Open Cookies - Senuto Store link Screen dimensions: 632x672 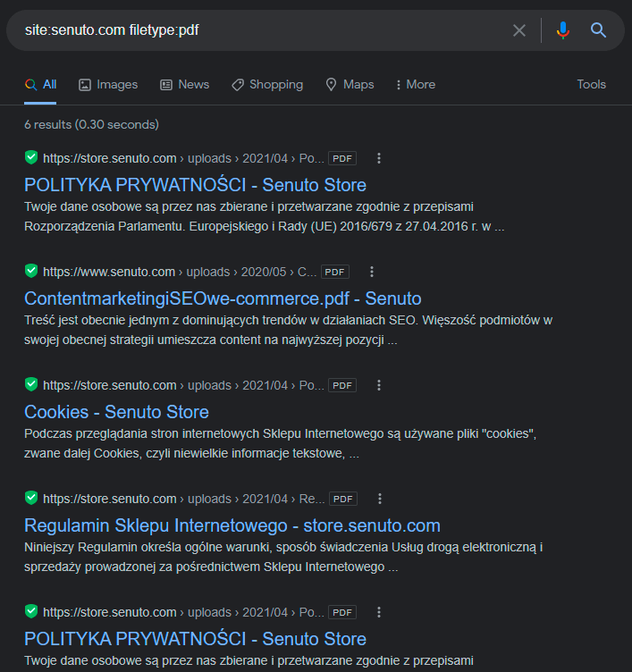(116, 412)
